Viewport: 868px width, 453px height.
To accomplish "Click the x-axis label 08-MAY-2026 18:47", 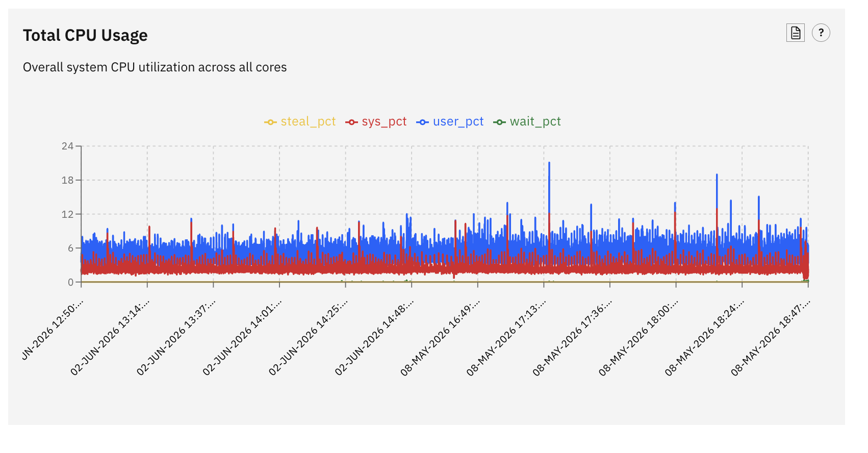I will tap(770, 337).
